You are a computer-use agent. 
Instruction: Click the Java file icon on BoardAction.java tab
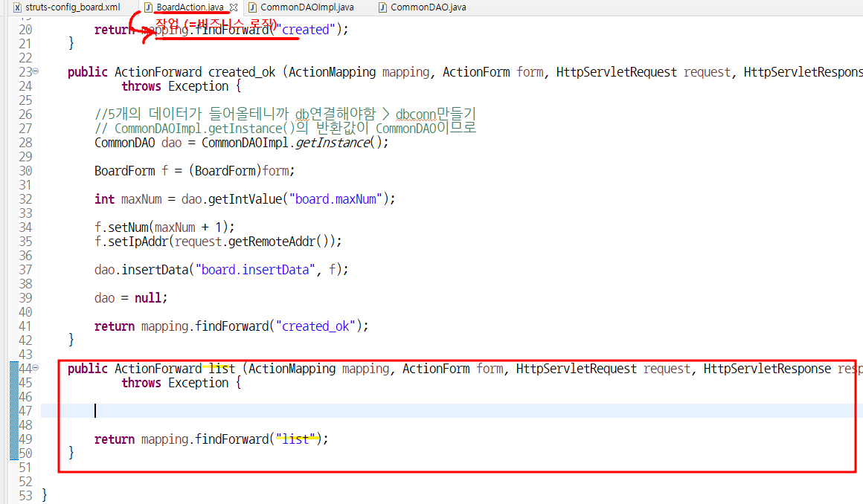pos(148,7)
